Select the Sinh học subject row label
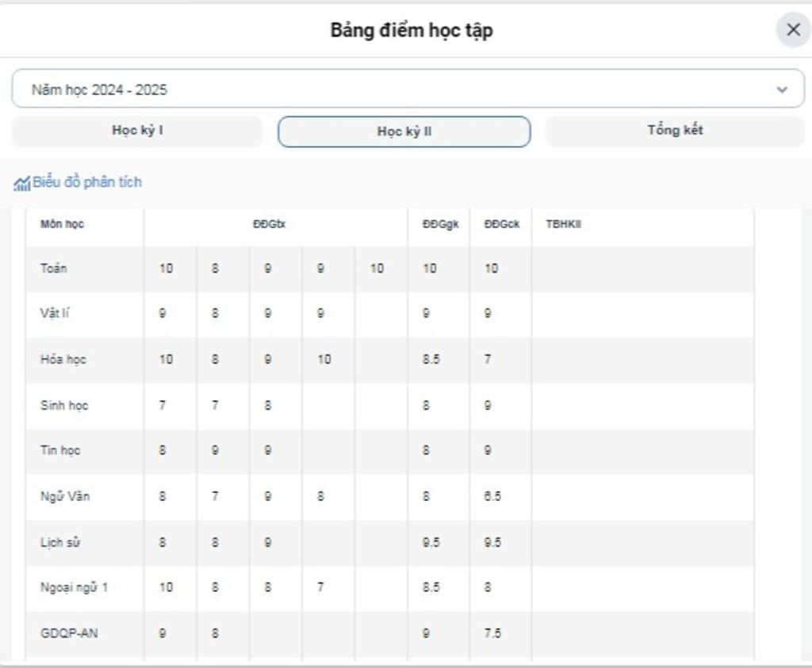The image size is (812, 668). (64, 405)
